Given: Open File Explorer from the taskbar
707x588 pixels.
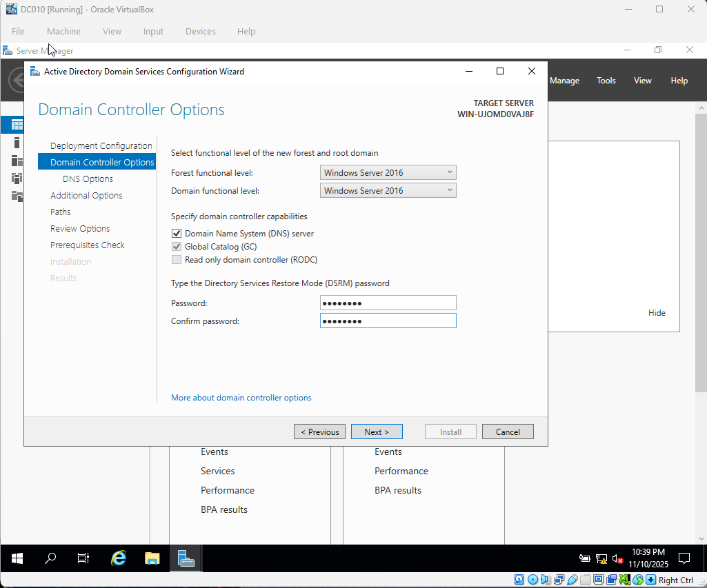Looking at the screenshot, I should coord(152,558).
